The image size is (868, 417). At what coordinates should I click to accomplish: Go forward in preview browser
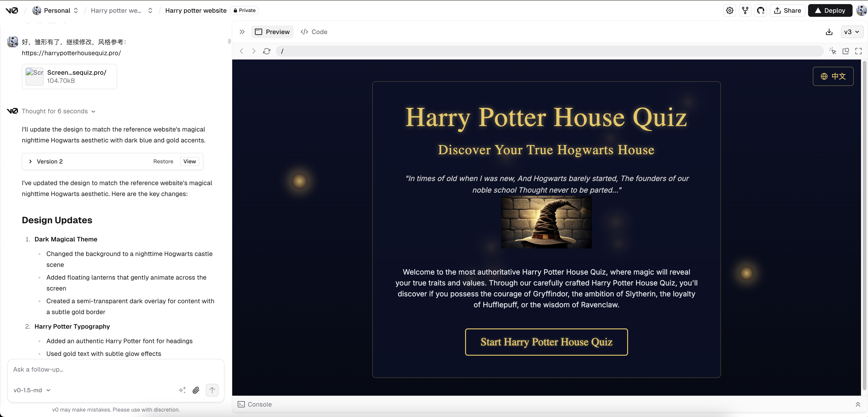[254, 51]
